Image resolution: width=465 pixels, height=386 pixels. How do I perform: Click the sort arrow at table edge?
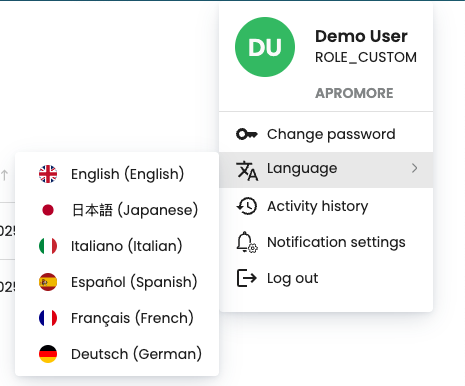pos(4,175)
